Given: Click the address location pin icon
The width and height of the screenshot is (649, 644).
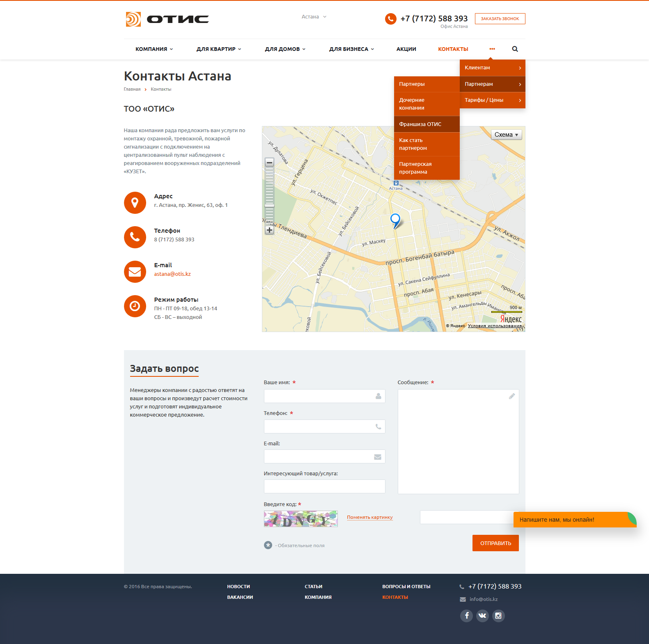Looking at the screenshot, I should pyautogui.click(x=135, y=203).
